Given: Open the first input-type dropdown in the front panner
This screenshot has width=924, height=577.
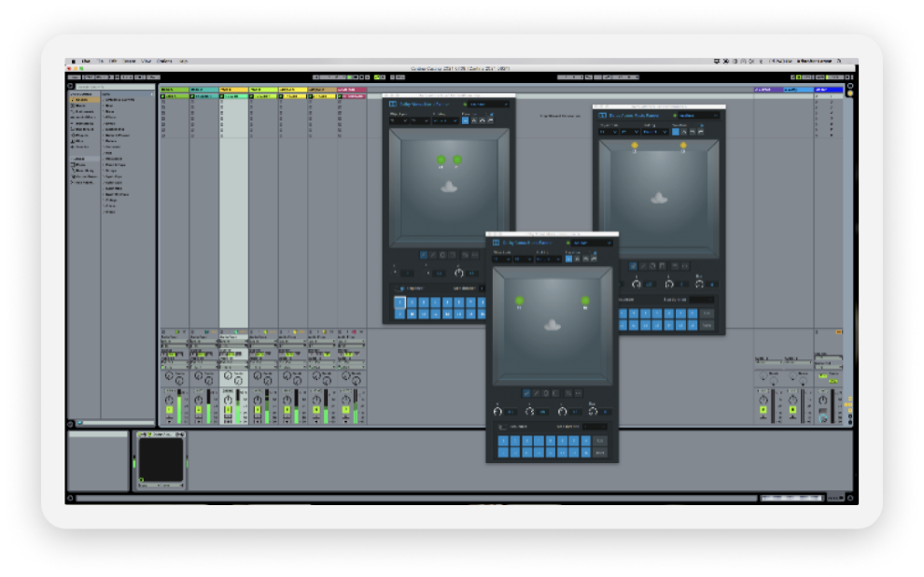Looking at the screenshot, I should click(504, 259).
